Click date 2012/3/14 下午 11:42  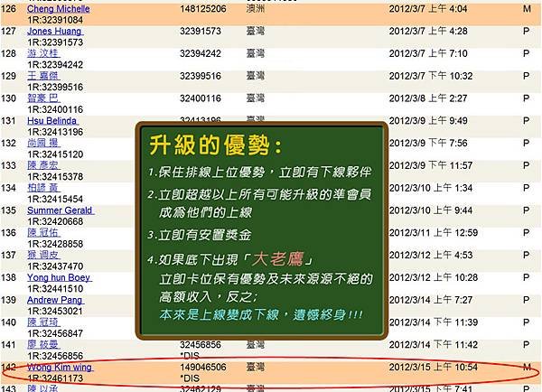coord(434,345)
